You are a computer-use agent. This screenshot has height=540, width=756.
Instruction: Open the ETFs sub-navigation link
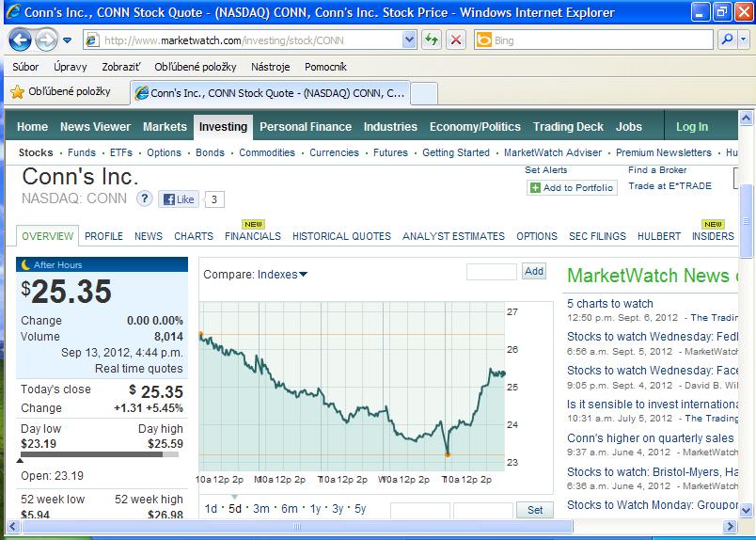point(121,153)
